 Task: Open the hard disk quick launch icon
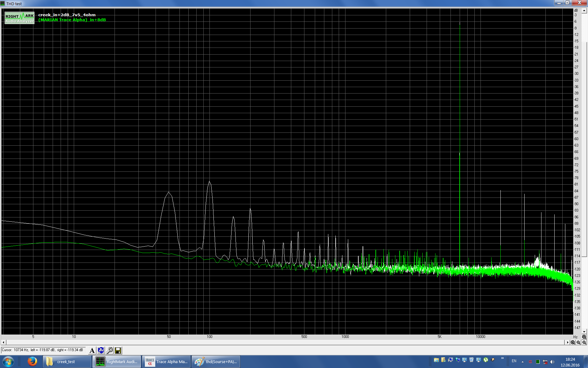tap(493, 360)
